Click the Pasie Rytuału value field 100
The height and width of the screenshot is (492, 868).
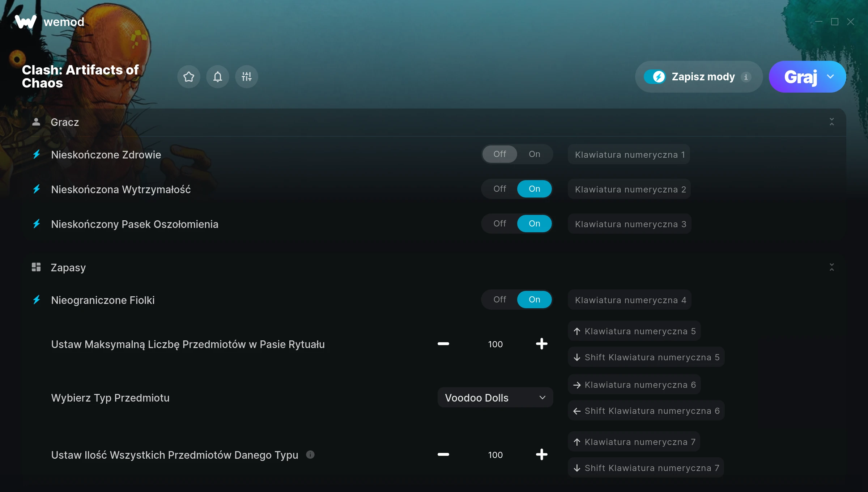(495, 344)
